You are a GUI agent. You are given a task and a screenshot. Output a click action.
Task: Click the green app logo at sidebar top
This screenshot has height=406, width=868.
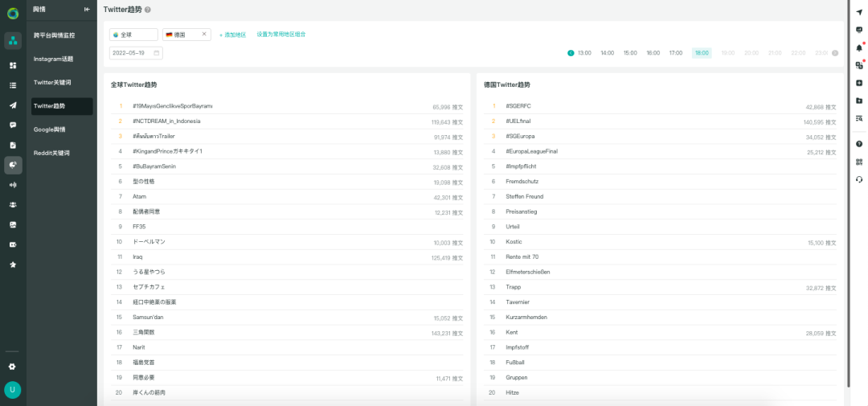pos(13,14)
